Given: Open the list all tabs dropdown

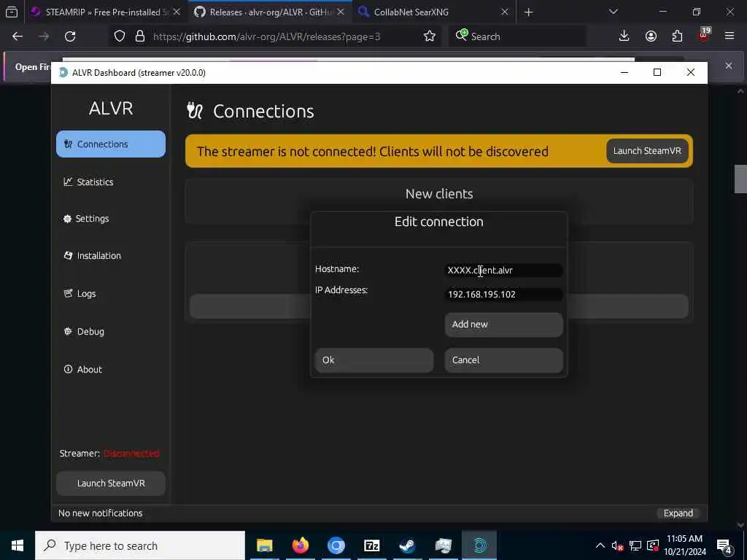Looking at the screenshot, I should pos(613,12).
